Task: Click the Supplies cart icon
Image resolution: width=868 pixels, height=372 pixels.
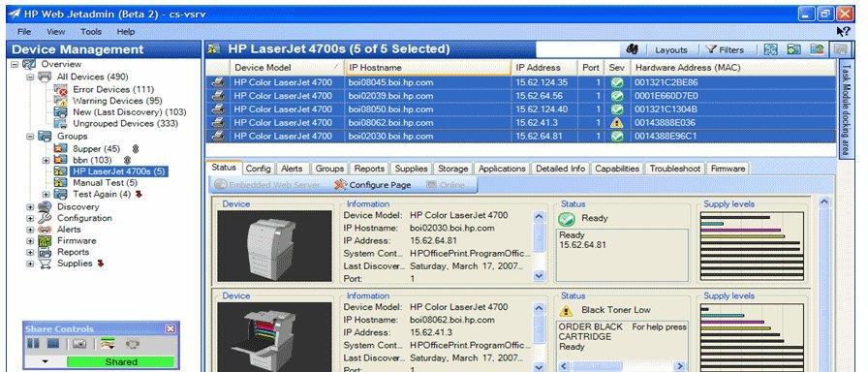Action: pos(45,263)
